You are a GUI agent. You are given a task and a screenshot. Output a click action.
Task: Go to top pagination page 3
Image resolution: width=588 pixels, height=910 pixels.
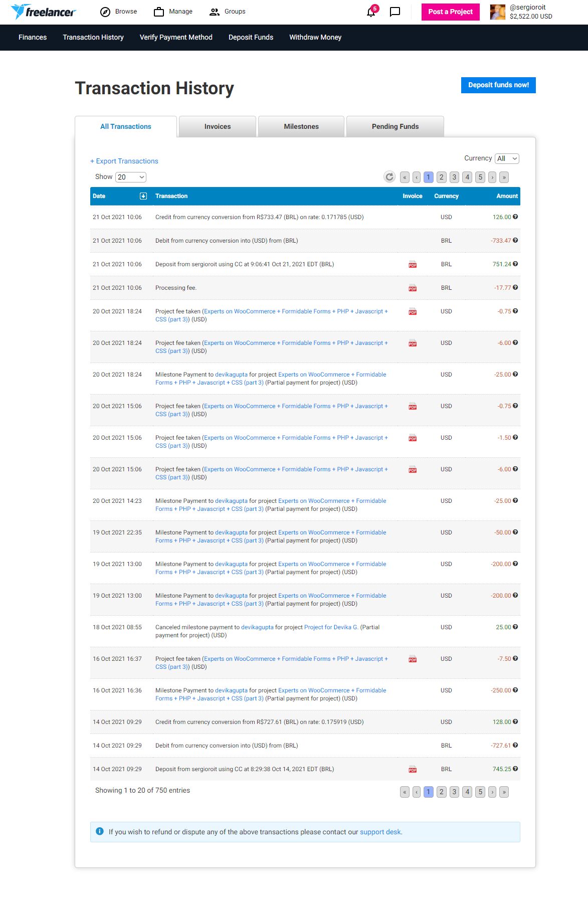454,177
